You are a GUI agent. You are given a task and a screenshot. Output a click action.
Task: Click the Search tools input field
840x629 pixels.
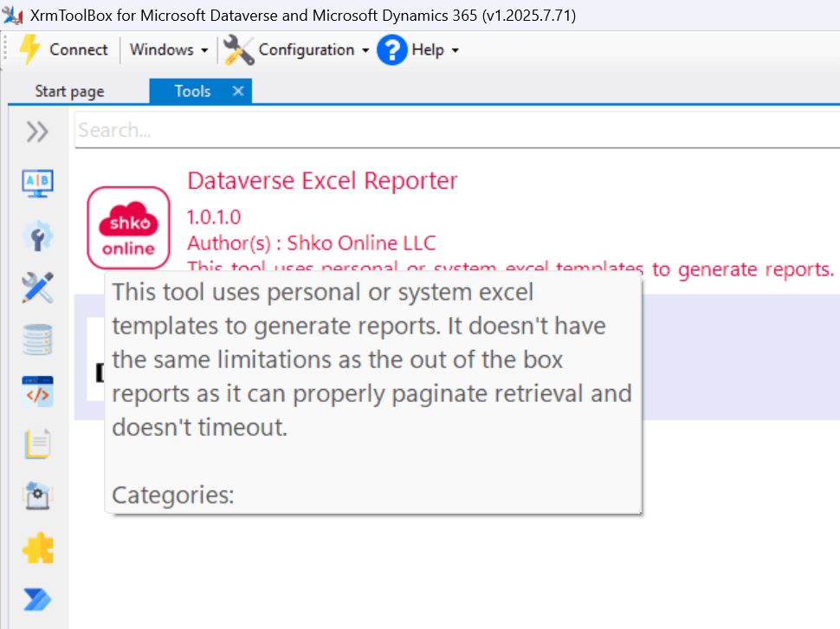[x=456, y=130]
